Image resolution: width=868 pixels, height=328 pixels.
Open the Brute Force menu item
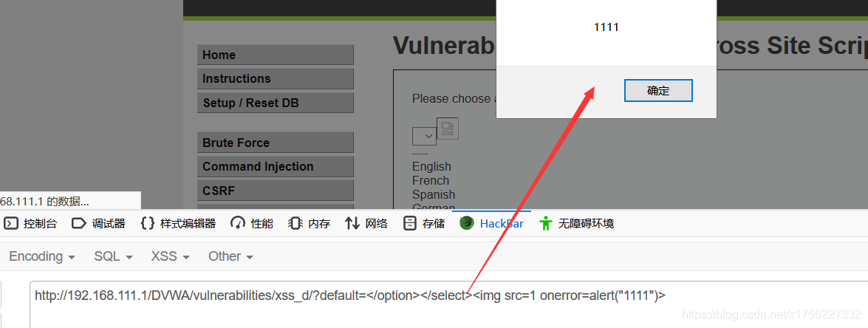click(x=275, y=143)
